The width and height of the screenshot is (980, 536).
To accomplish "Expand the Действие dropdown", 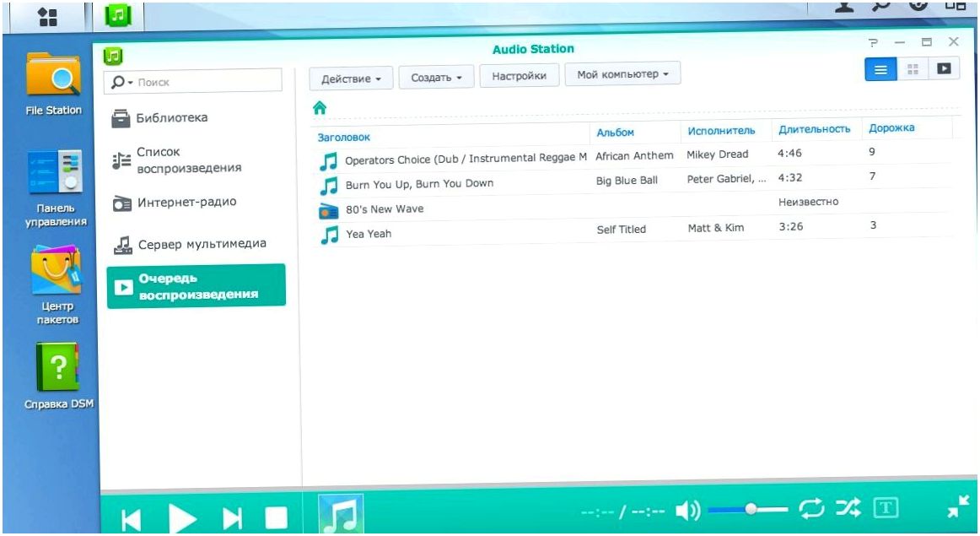I will [351, 79].
